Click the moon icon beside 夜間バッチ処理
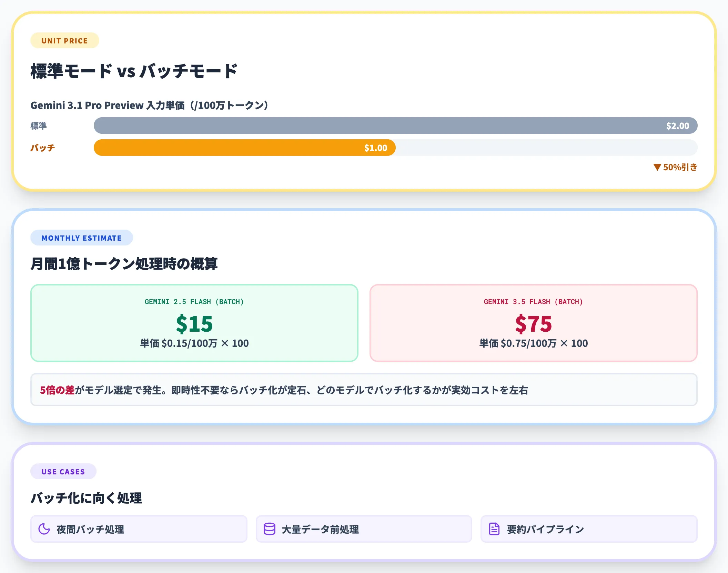The width and height of the screenshot is (728, 573). pyautogui.click(x=44, y=529)
